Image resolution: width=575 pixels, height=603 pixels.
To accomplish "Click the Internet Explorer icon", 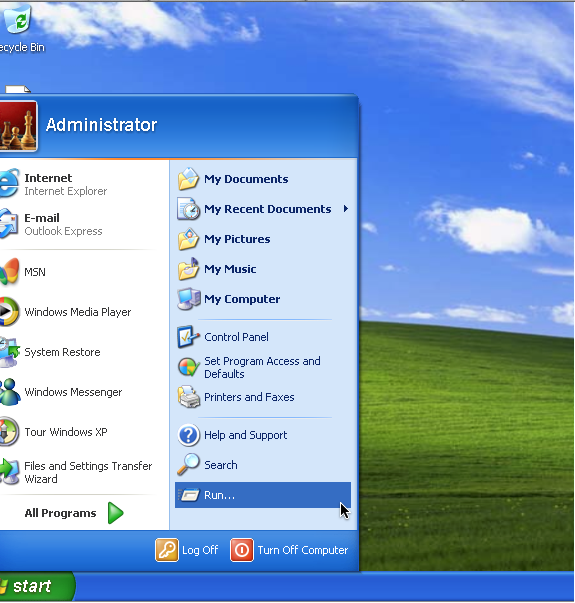I will (9, 184).
